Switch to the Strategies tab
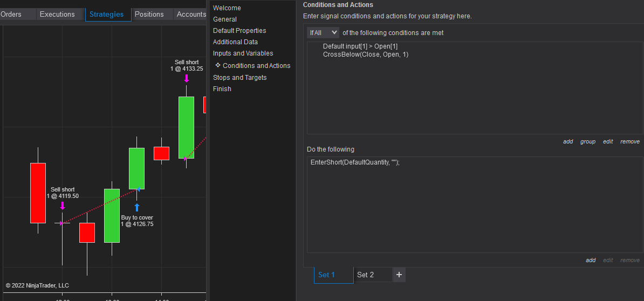 pyautogui.click(x=107, y=15)
